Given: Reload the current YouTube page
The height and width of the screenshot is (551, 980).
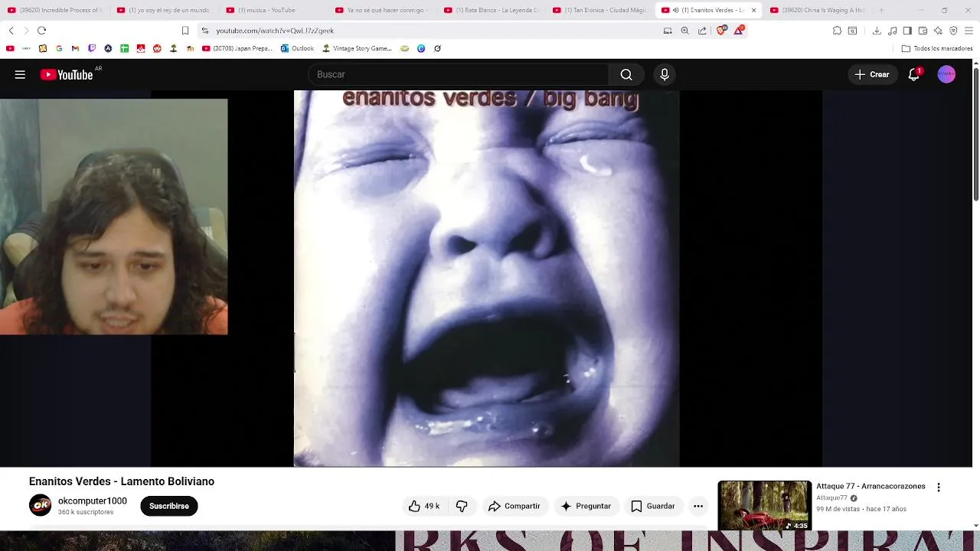Looking at the screenshot, I should [x=41, y=31].
